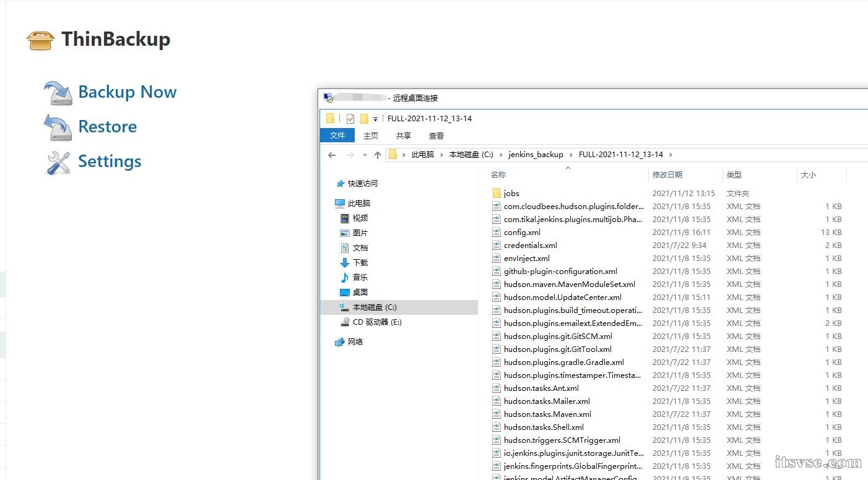This screenshot has height=480, width=868.
Task: Select github-plugin-configuration.xml file
Action: click(560, 272)
